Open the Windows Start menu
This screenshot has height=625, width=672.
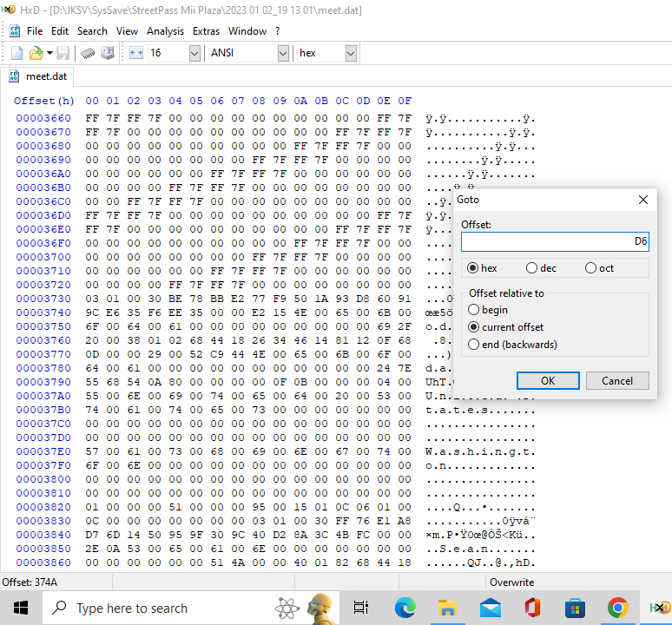(x=21, y=608)
